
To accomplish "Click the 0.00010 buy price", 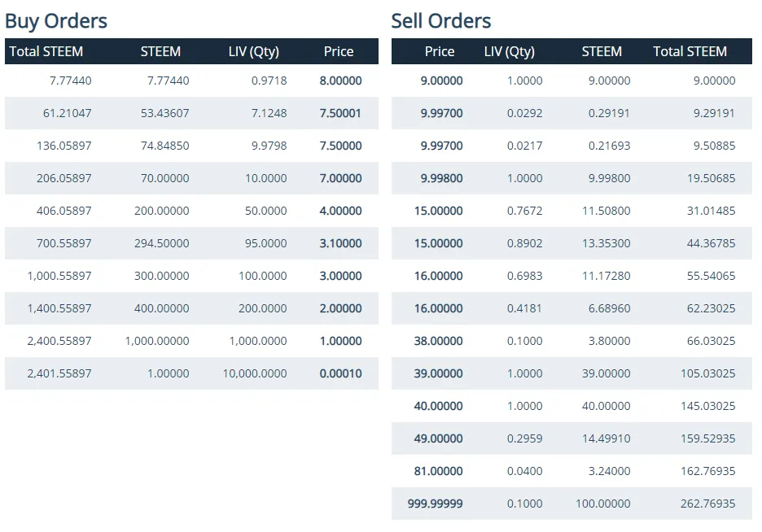I will click(340, 373).
